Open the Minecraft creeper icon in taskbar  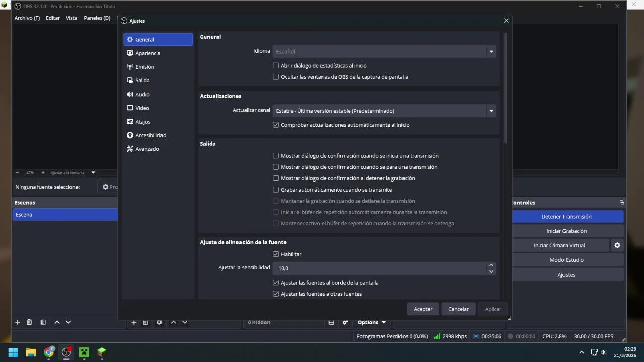point(84,352)
